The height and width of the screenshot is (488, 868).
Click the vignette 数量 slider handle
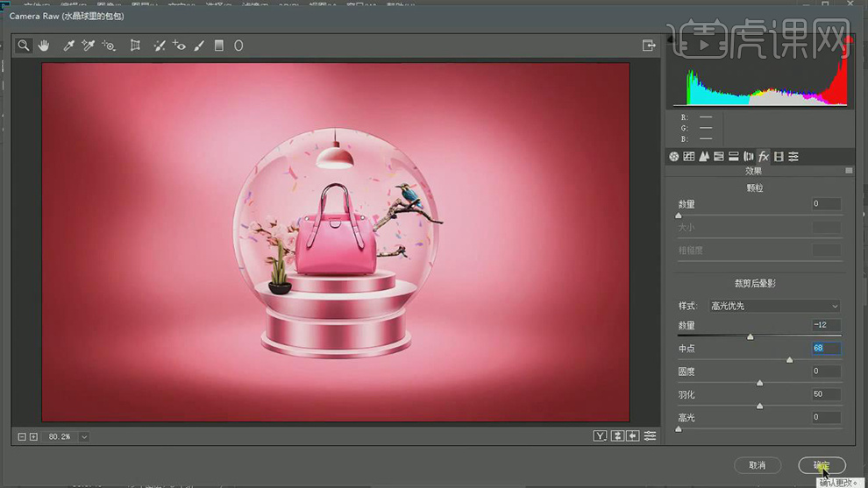click(x=751, y=336)
